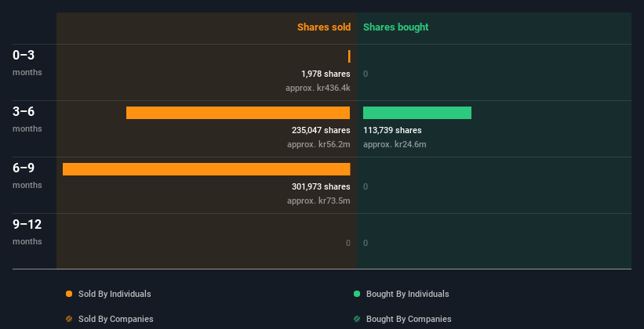Click the 0–3 months row label

tap(27, 63)
